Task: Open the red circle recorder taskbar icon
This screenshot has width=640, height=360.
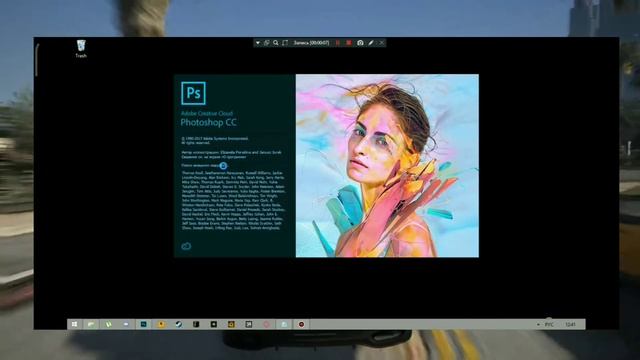Action: click(301, 324)
